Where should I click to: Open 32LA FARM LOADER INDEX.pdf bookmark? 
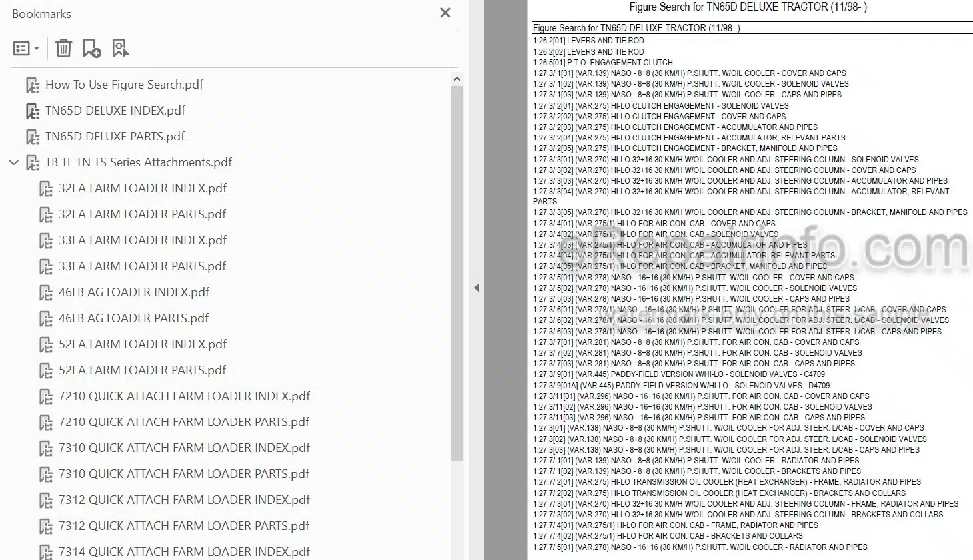[143, 188]
